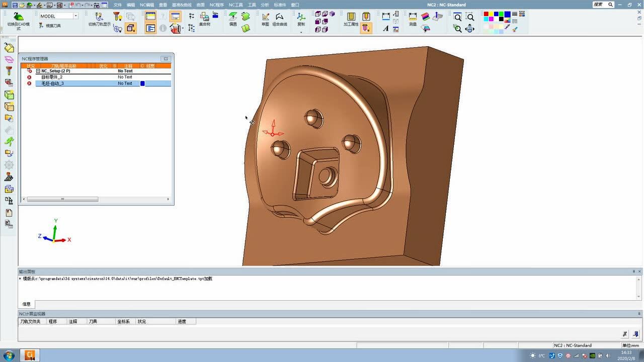Click the 切换刀轨显示 toolpath display icon
Screen dimensions: 644x362
click(x=99, y=20)
